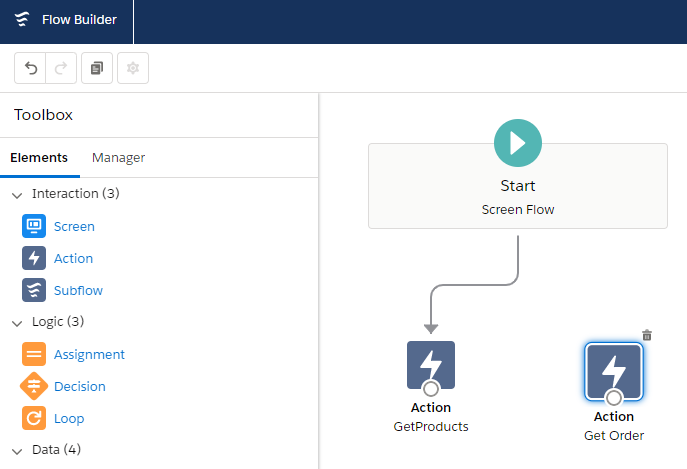Select the Loop element icon
This screenshot has width=687, height=469.
pos(34,418)
